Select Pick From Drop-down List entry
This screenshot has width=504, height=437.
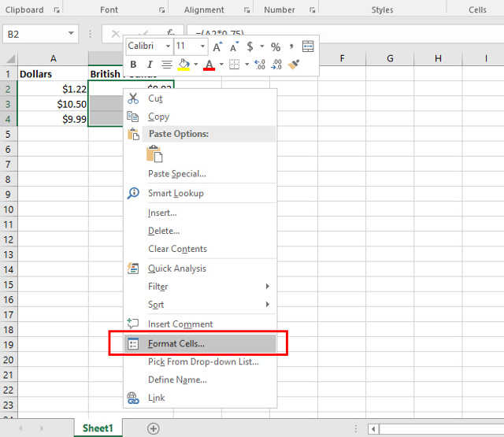pyautogui.click(x=200, y=362)
